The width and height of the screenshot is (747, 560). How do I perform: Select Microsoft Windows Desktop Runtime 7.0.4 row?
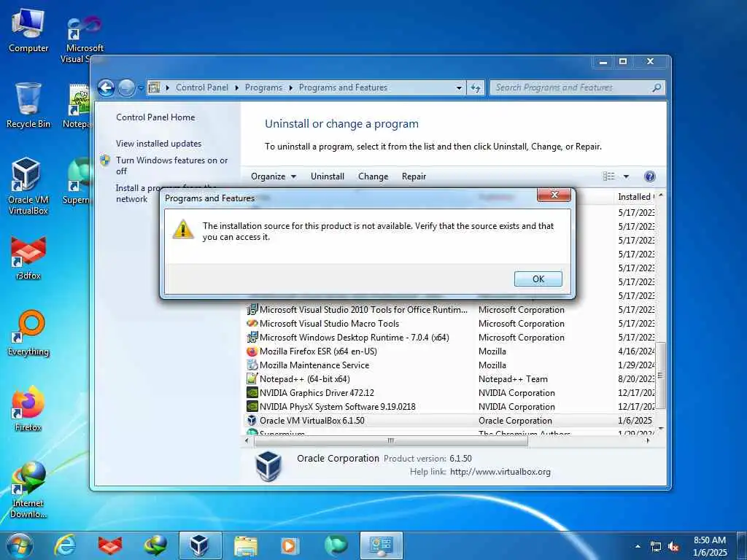click(450, 337)
